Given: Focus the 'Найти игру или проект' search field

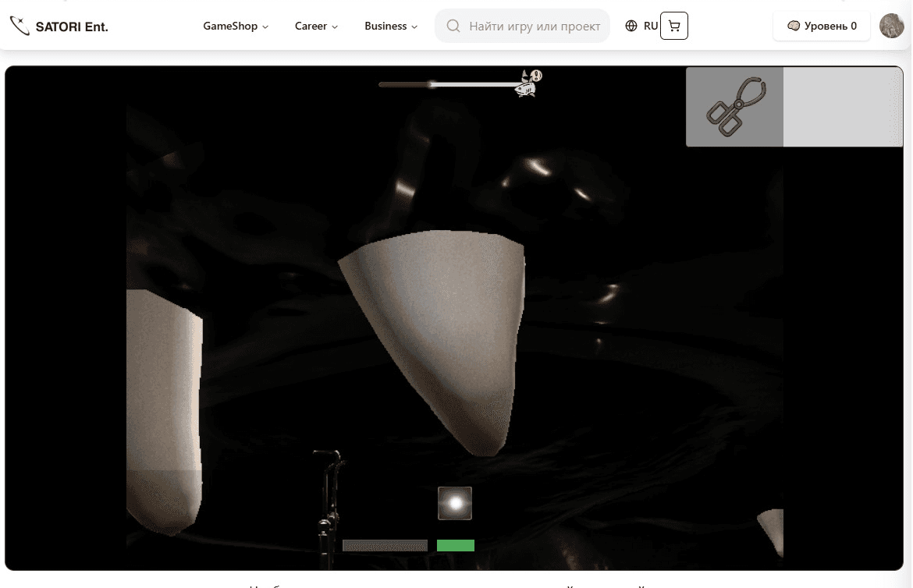Looking at the screenshot, I should pos(534,26).
